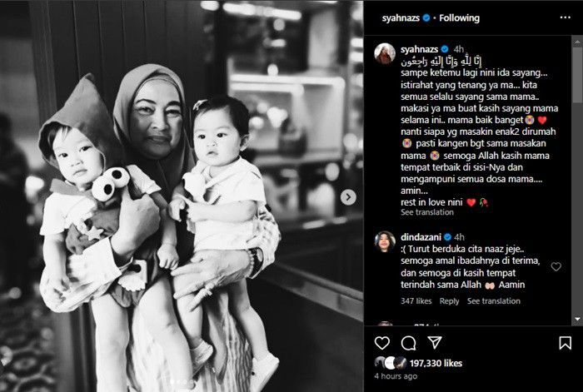This screenshot has height=392, width=583.
Task: Open the three-dots more options menu
Action: coord(565,17)
